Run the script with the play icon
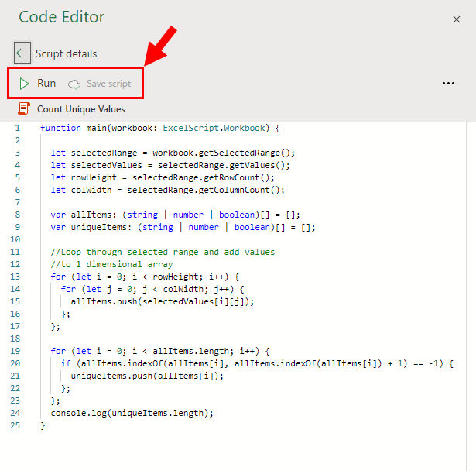This screenshot has height=471, width=476. [x=24, y=84]
